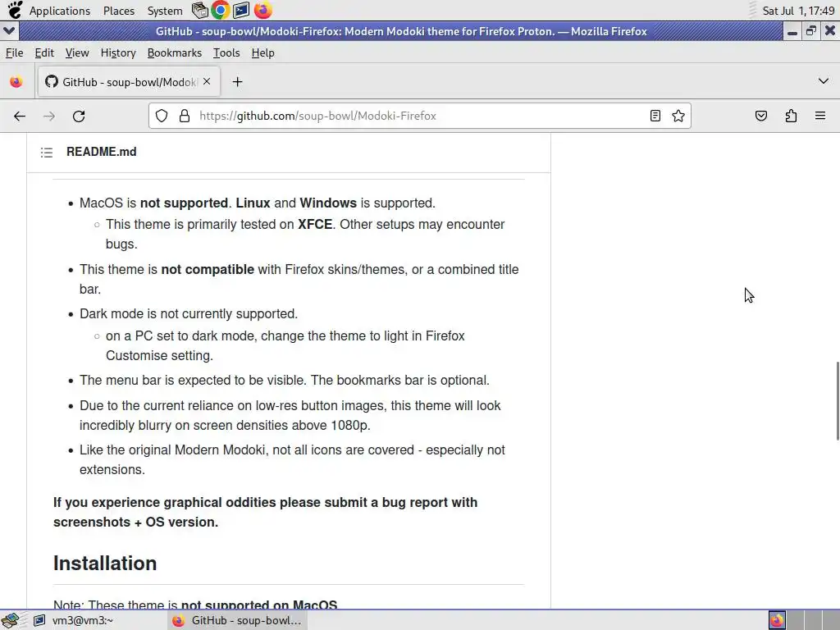The height and width of the screenshot is (630, 840).
Task: Open the Tools menu
Action: pos(226,53)
